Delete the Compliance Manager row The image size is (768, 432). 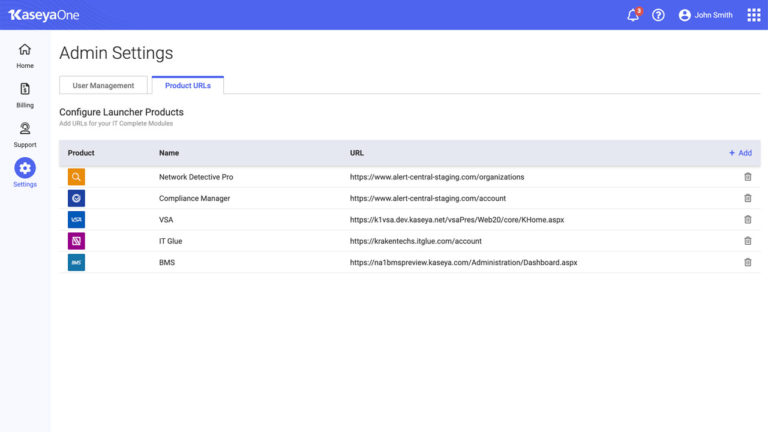click(747, 198)
